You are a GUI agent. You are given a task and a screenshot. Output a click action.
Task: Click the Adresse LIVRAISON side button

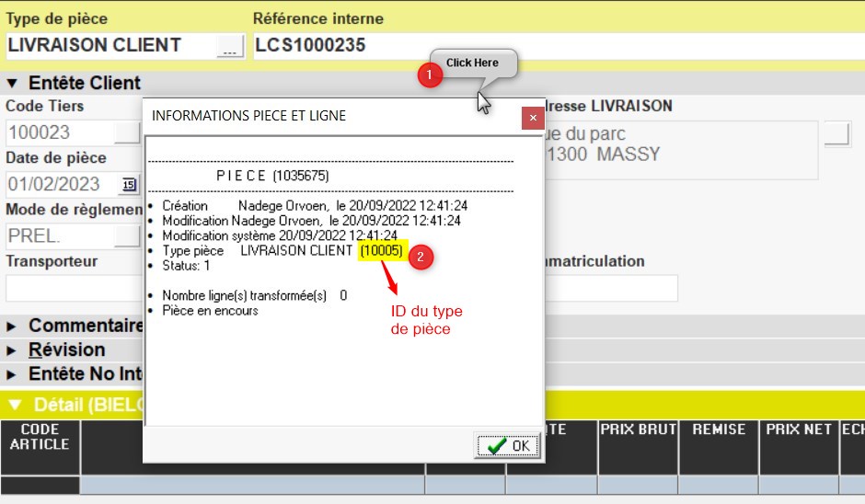[x=836, y=133]
